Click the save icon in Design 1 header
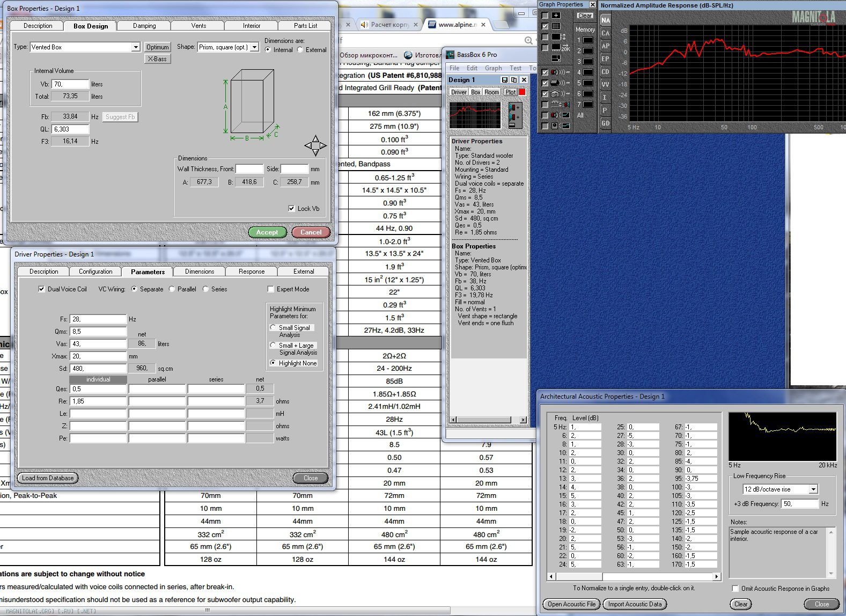Viewport: 846px width, 616px height. [x=504, y=80]
